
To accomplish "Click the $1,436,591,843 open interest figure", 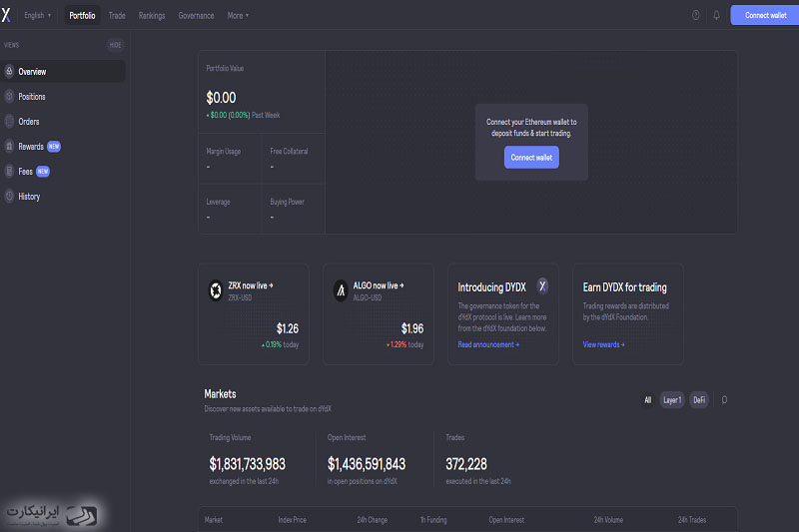I will point(367,464).
